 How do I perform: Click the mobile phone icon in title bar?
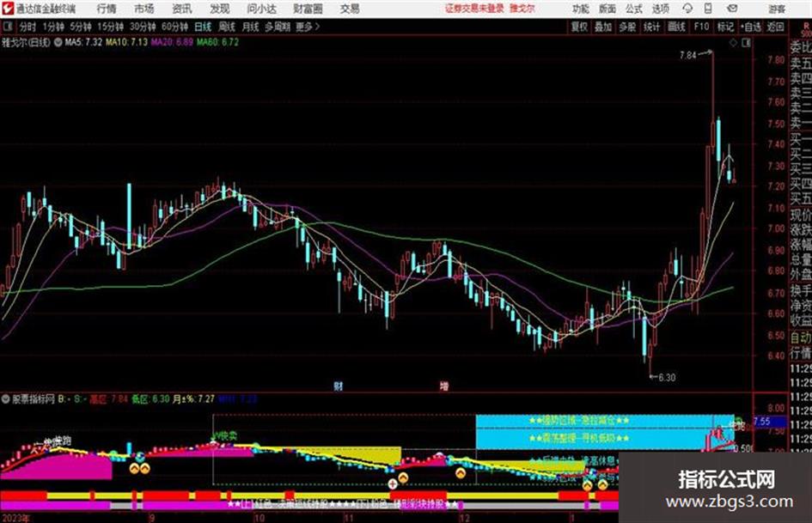point(708,9)
